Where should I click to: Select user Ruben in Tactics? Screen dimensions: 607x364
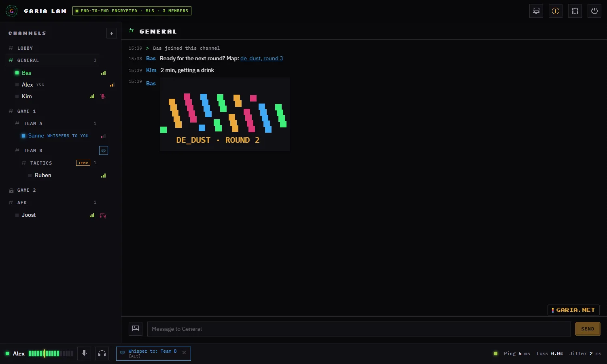tap(43, 176)
